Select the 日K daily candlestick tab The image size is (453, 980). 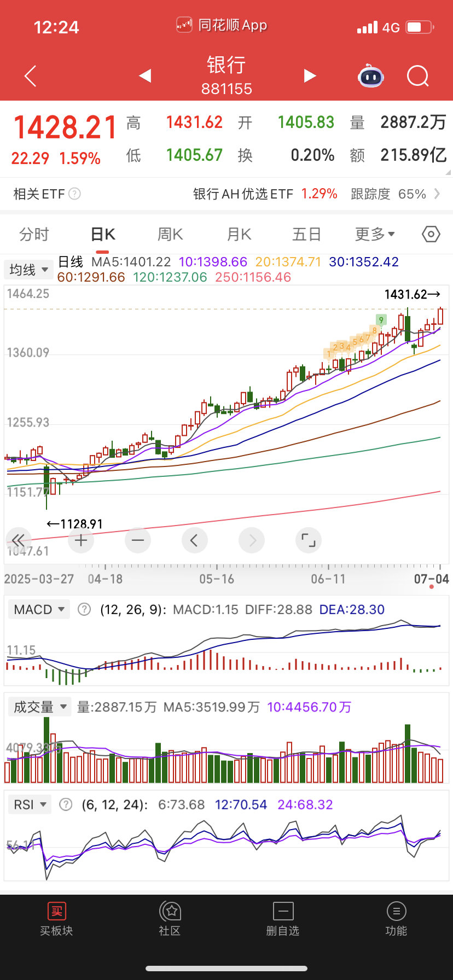click(x=103, y=234)
